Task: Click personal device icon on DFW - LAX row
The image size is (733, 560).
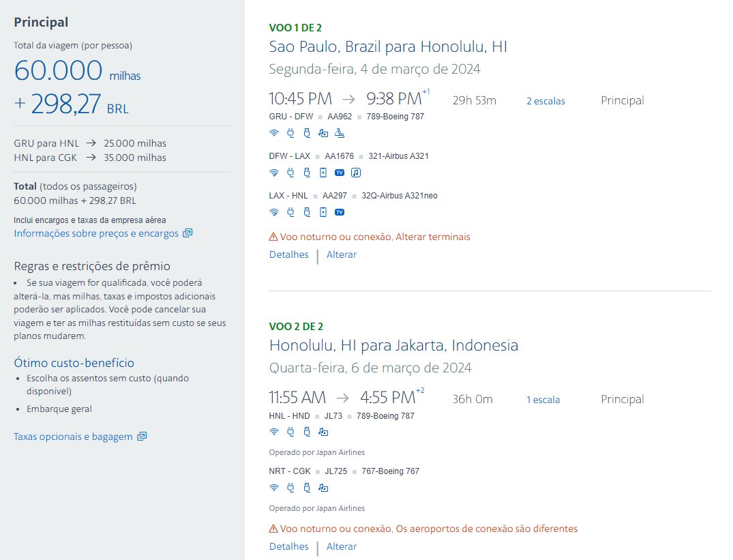Action: click(x=323, y=173)
